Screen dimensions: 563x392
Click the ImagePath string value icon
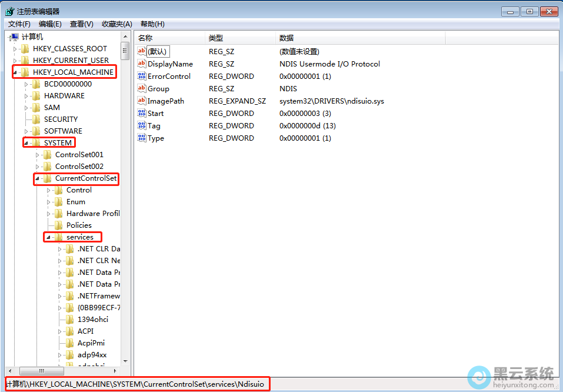141,101
